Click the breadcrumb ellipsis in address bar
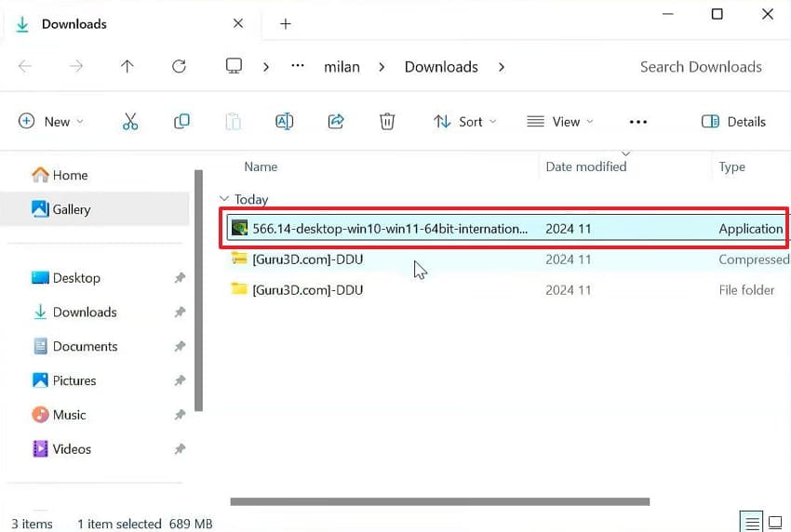Viewport: 791px width, 532px height. 298,65
